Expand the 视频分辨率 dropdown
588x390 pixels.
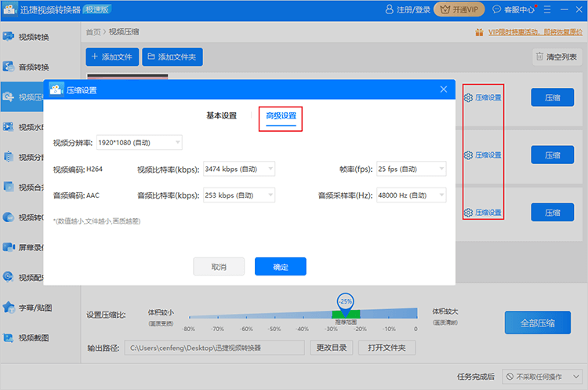coord(139,143)
